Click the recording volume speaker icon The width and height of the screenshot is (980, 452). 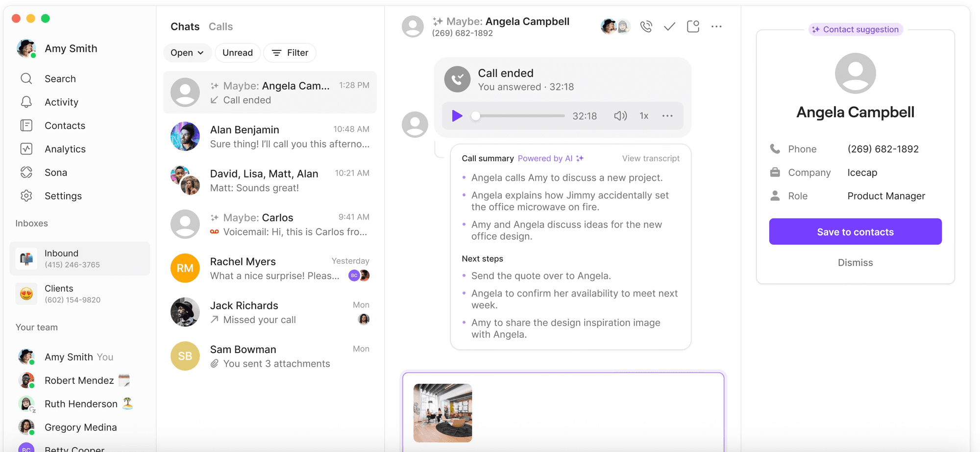click(x=620, y=116)
